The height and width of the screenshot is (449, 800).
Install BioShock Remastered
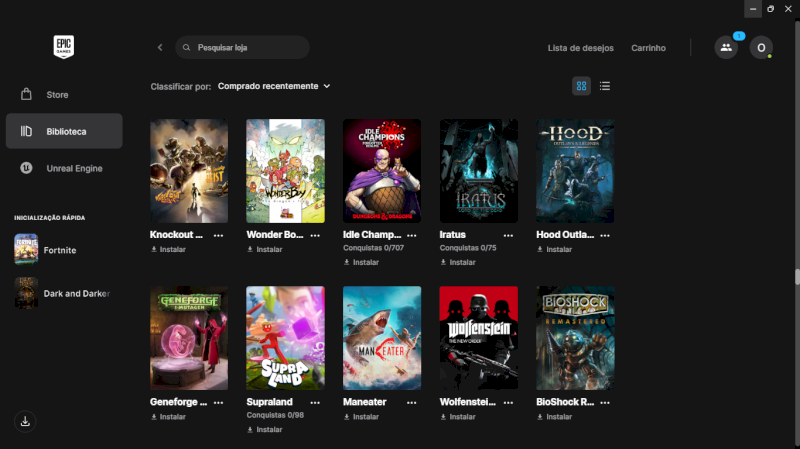click(x=555, y=417)
